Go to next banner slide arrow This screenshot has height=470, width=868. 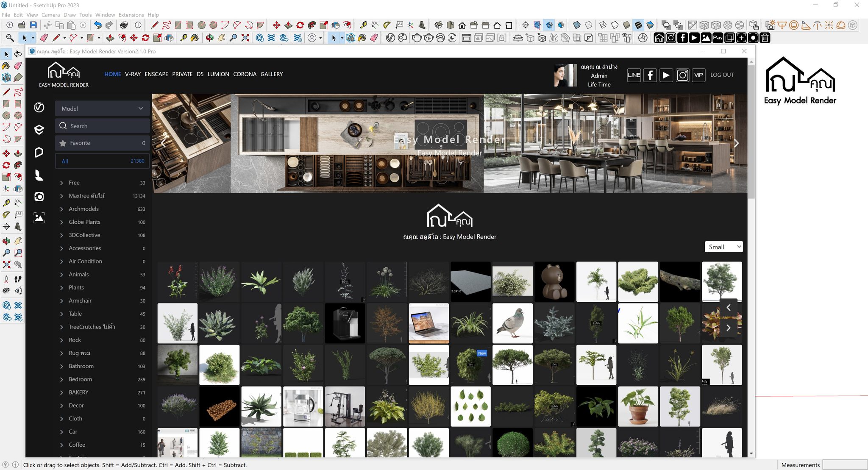(x=736, y=143)
